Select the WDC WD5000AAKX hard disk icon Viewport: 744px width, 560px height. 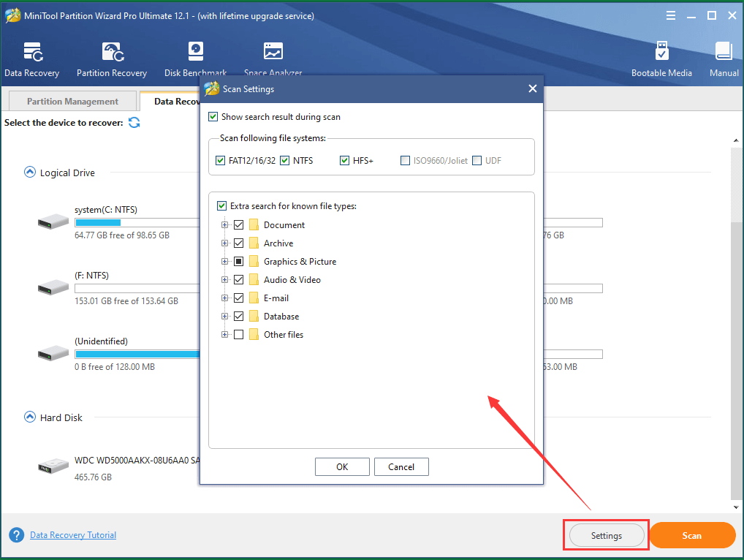pyautogui.click(x=53, y=466)
